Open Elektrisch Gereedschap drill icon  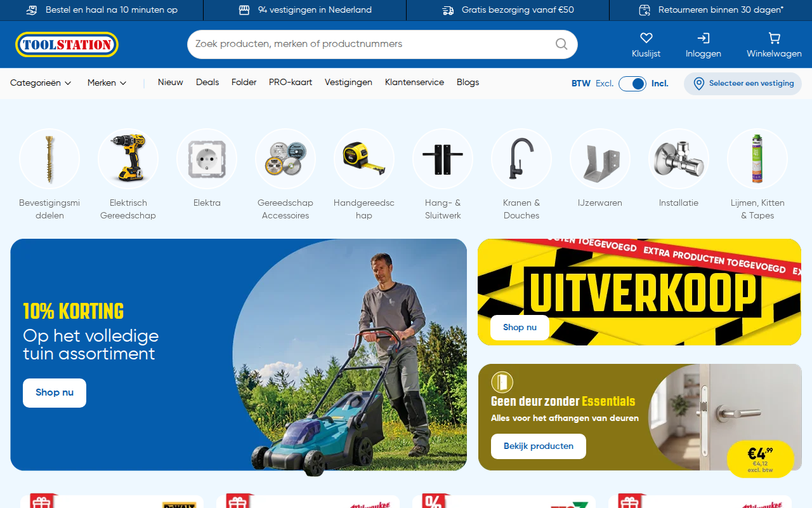coord(128,159)
